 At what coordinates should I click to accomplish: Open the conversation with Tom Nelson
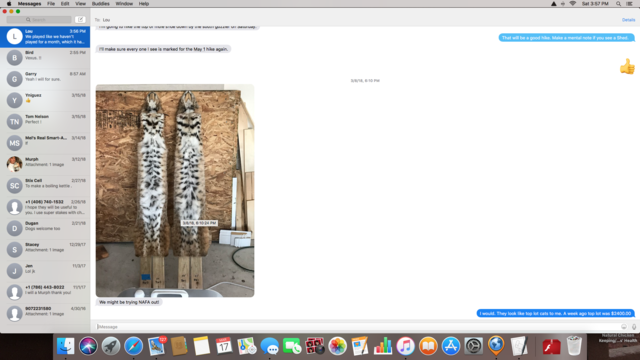click(x=45, y=121)
